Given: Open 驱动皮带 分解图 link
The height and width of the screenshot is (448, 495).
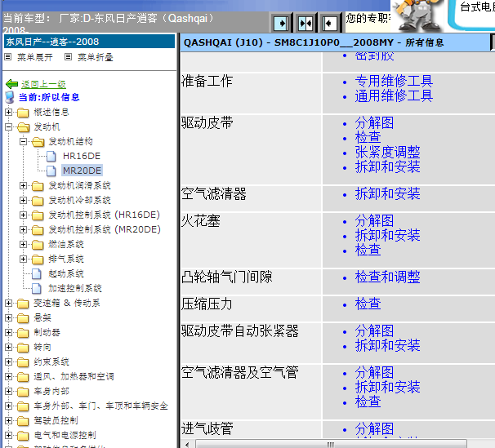Looking at the screenshot, I should point(374,123).
